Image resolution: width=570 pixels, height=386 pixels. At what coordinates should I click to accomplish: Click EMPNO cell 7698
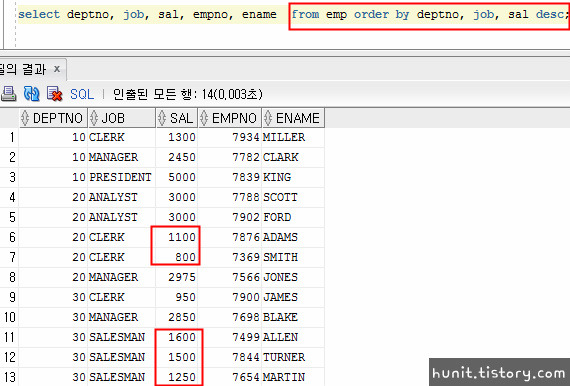(x=230, y=317)
